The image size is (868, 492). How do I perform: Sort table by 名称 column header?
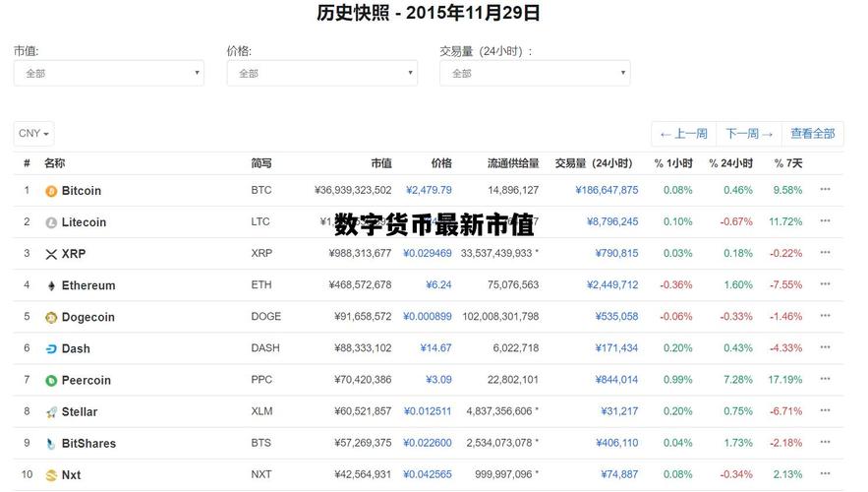click(x=55, y=163)
